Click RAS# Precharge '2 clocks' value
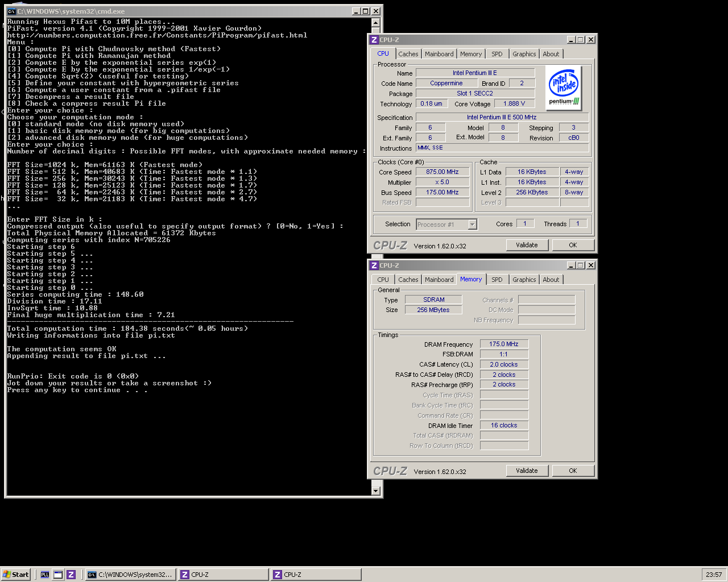This screenshot has height=582, width=728. (x=504, y=384)
